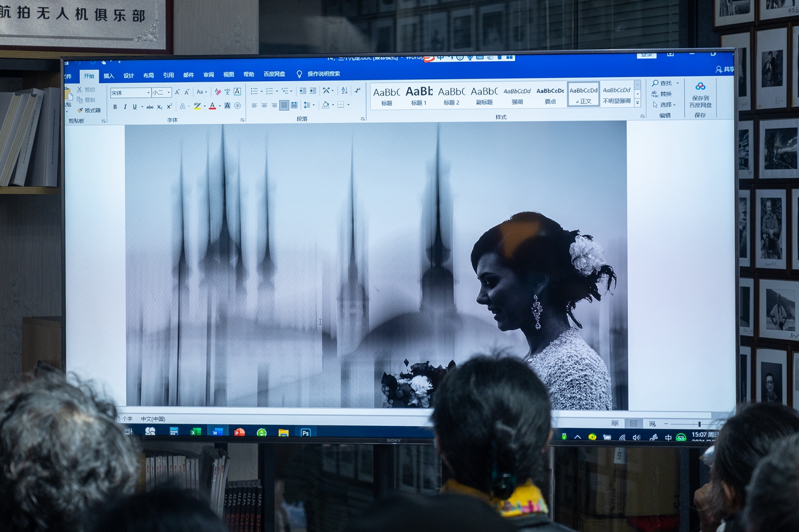Show or hide paragraph marks
The image size is (799, 532).
[357, 91]
